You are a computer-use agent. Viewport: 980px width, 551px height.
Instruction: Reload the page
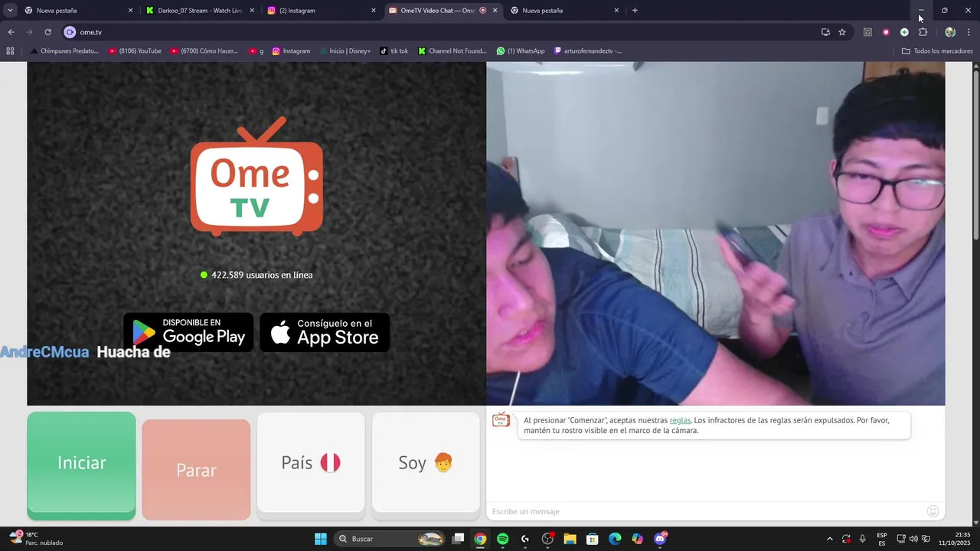(47, 32)
